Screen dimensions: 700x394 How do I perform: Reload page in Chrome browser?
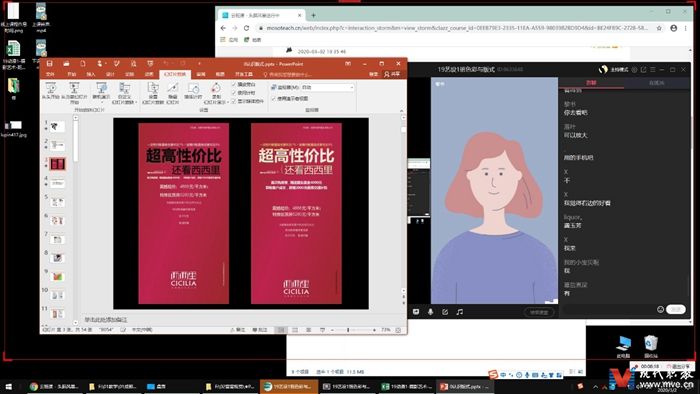[246, 28]
